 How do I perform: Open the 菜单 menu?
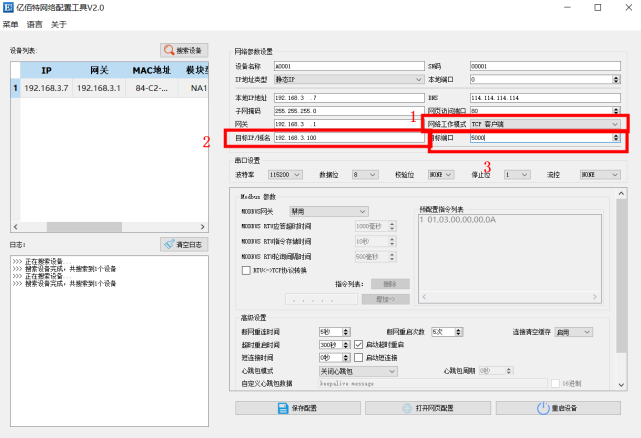[x=10, y=25]
